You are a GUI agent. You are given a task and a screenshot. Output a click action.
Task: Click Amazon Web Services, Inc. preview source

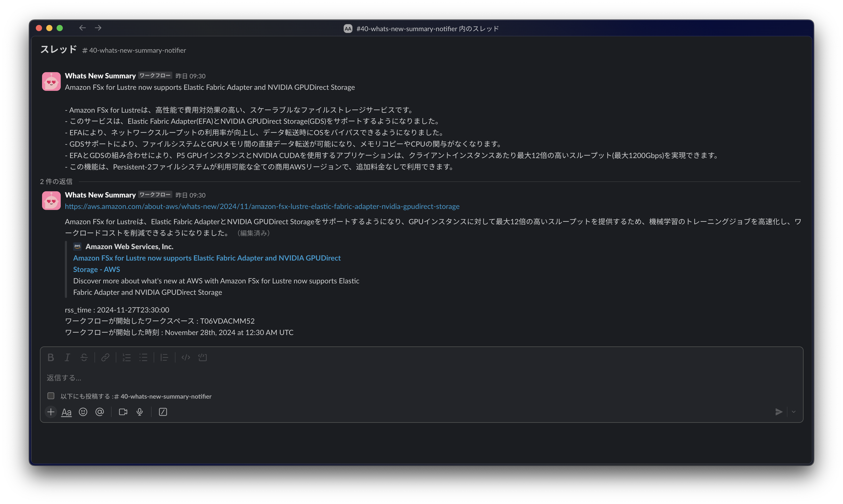point(130,247)
